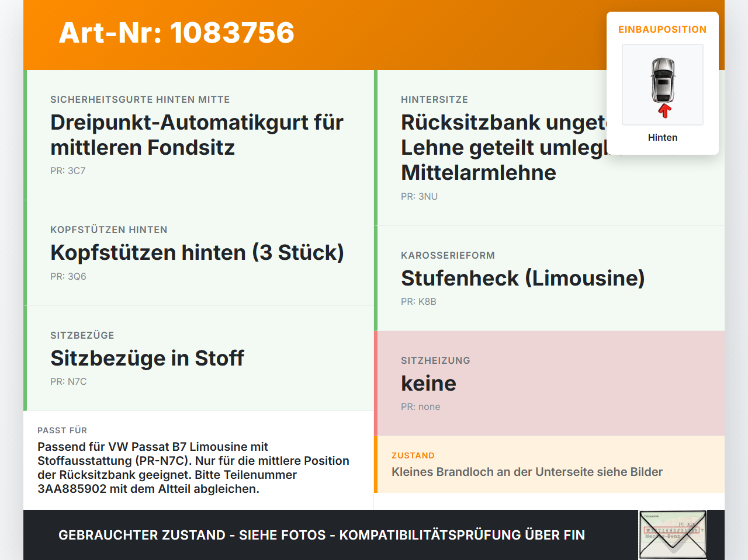Screen dimensions: 748x560
Task: Select the Sitzbezüge in Stoff title
Action: click(x=147, y=358)
